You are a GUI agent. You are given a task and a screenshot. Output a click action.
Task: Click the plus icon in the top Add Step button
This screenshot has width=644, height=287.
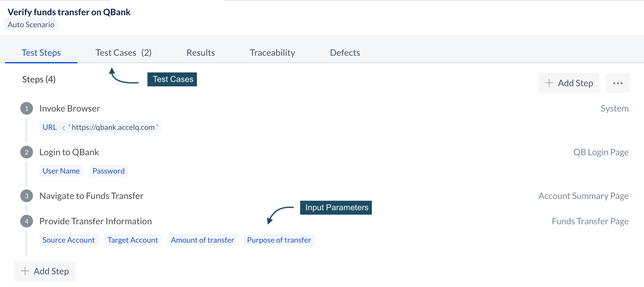point(549,83)
